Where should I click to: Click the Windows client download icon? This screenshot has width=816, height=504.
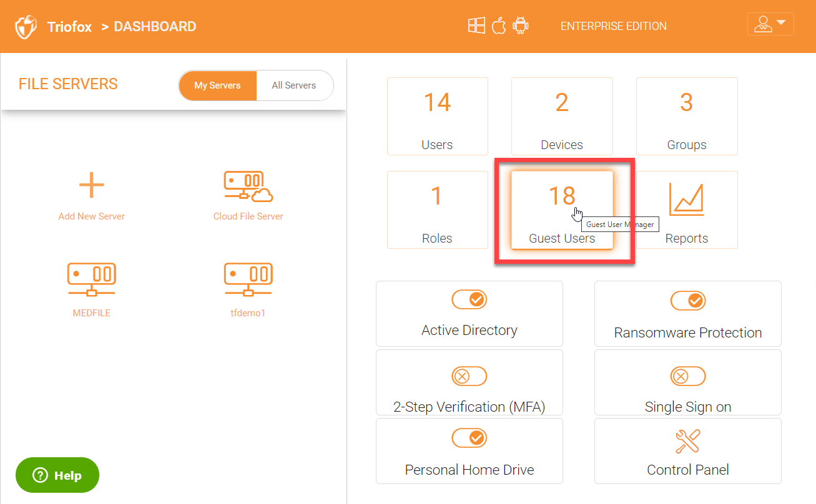476,26
